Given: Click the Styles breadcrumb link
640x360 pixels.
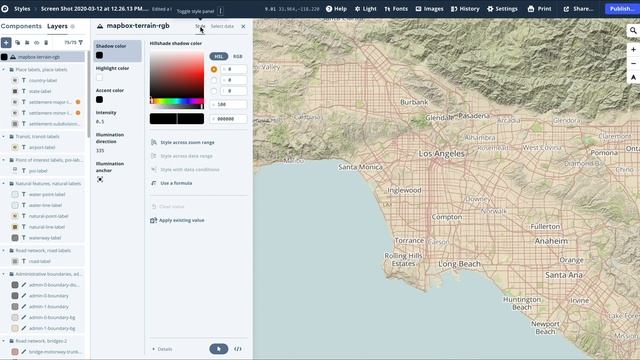Looking at the screenshot, I should click(22, 9).
